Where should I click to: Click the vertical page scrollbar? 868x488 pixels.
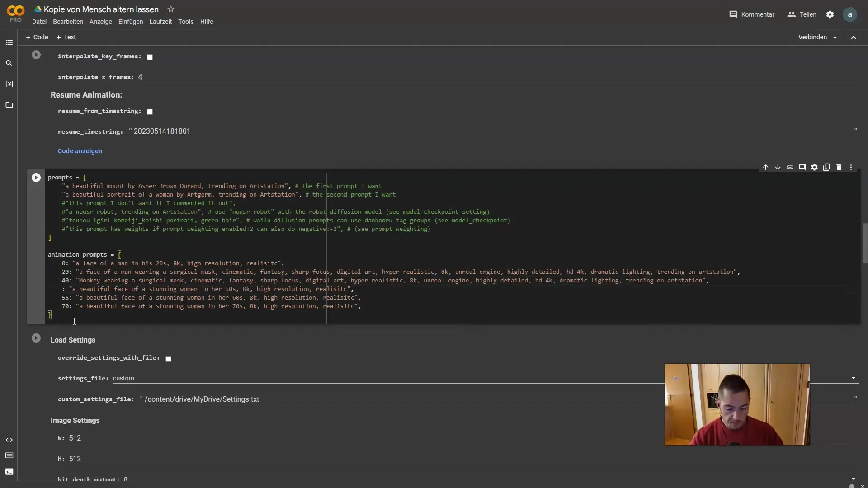point(865,243)
